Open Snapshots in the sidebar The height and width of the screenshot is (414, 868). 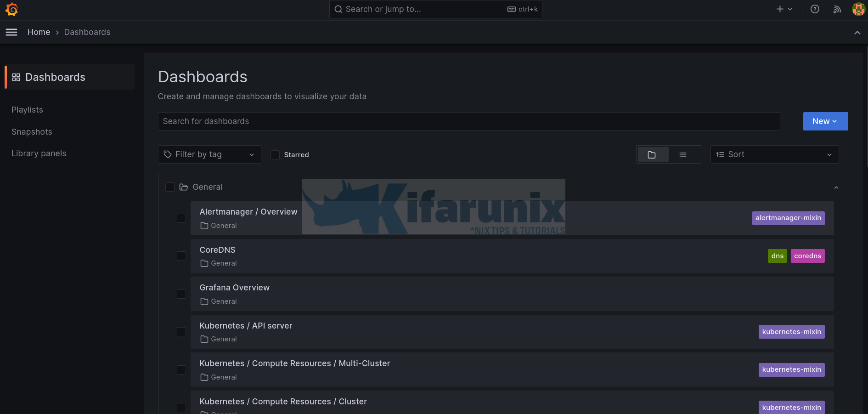(x=32, y=132)
